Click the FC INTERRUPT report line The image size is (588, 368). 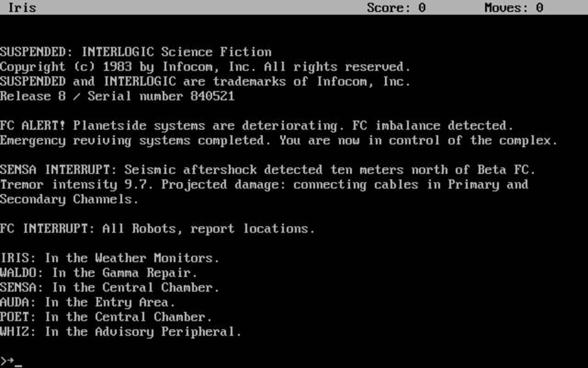(158, 228)
